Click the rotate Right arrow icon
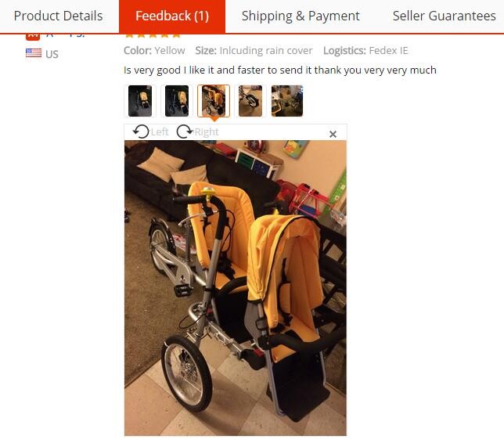This screenshot has width=504, height=443. pos(185,131)
